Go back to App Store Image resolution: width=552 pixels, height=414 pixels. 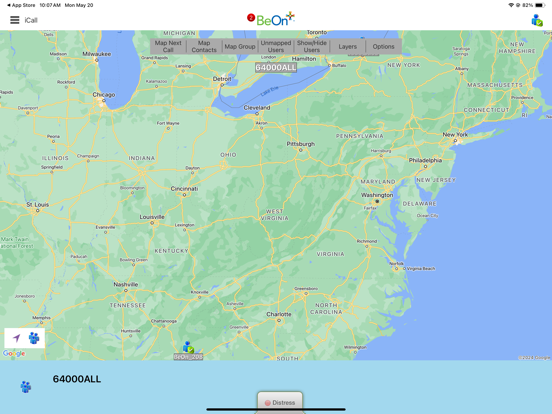tap(21, 5)
